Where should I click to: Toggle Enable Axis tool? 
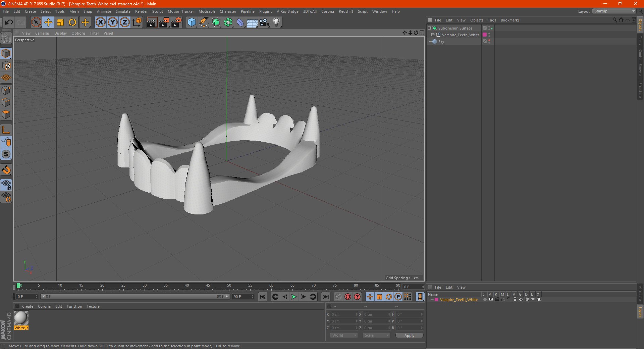click(x=6, y=130)
